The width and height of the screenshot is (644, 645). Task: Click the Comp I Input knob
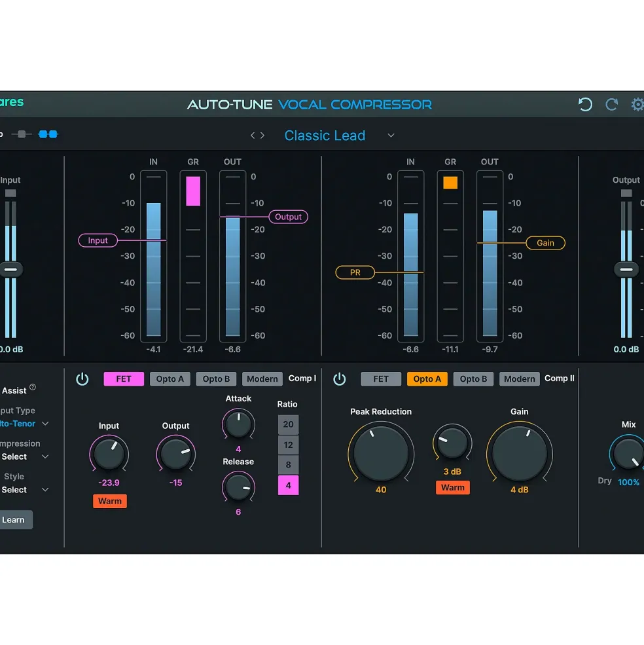coord(109,454)
